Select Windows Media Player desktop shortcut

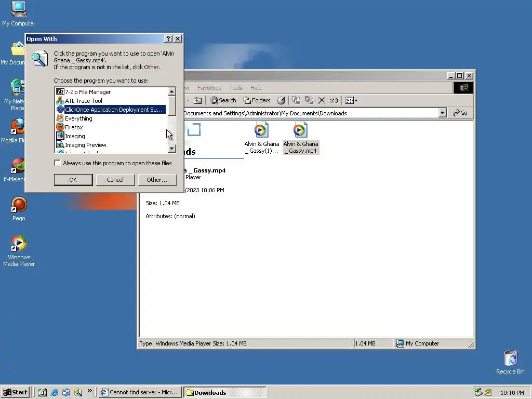pyautogui.click(x=19, y=251)
